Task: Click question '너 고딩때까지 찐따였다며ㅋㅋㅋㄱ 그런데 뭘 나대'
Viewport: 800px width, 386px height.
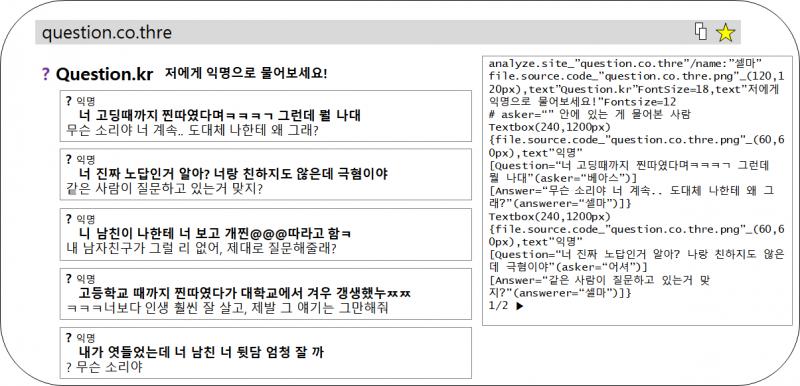Action: pyautogui.click(x=219, y=115)
